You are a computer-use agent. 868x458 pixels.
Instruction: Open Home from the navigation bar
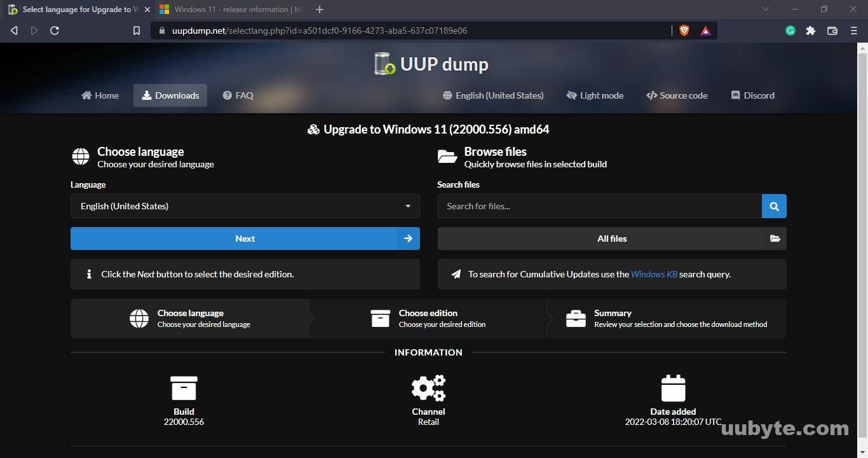point(100,95)
